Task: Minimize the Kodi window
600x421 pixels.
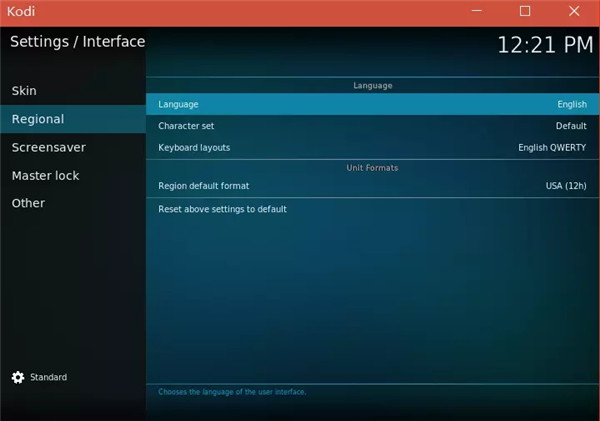Action: [x=479, y=12]
